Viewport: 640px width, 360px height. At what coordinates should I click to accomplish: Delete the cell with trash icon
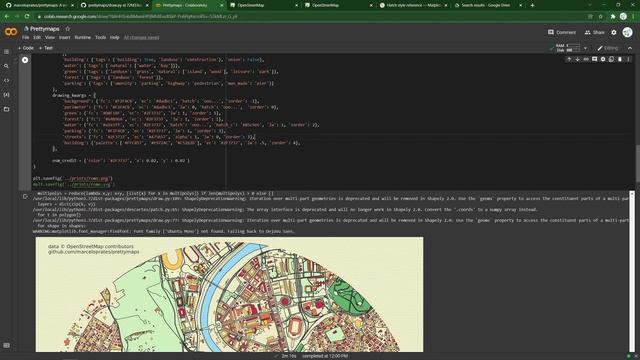coord(620,60)
